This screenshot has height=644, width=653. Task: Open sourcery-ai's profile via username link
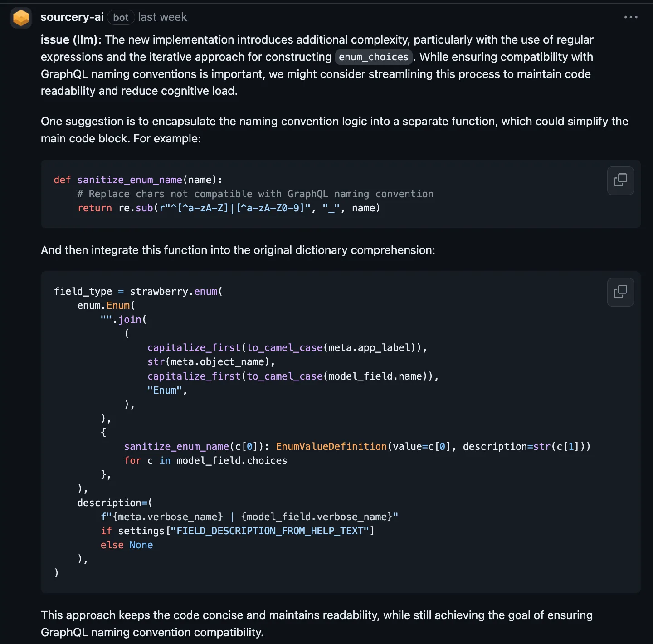(72, 17)
